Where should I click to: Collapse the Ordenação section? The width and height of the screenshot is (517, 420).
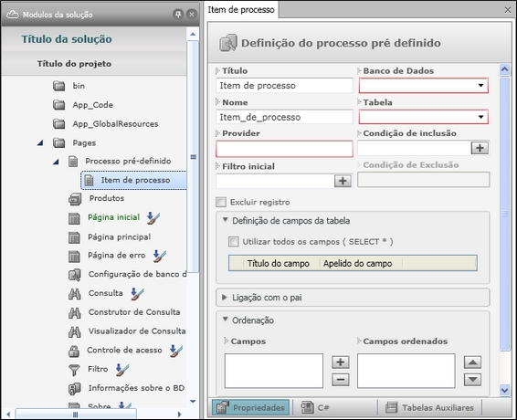tap(226, 320)
